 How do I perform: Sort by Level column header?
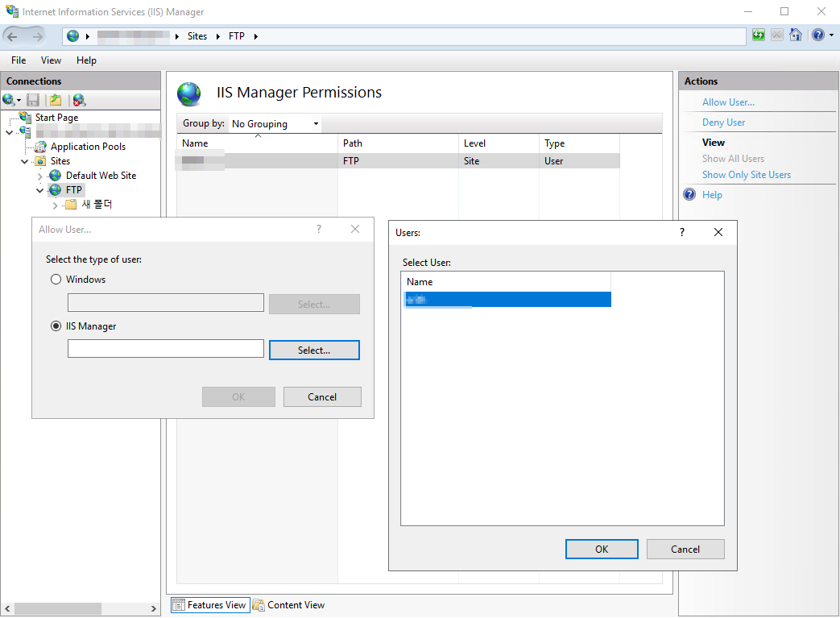[x=499, y=143]
